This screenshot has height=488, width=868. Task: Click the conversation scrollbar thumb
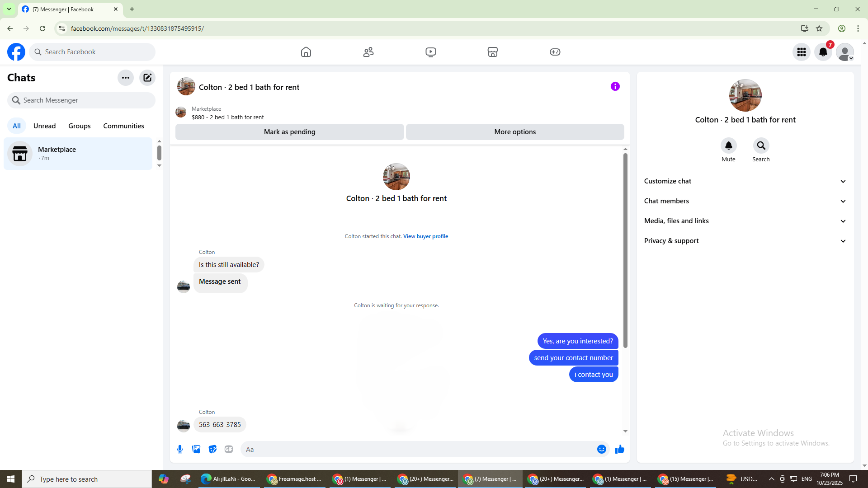click(625, 251)
